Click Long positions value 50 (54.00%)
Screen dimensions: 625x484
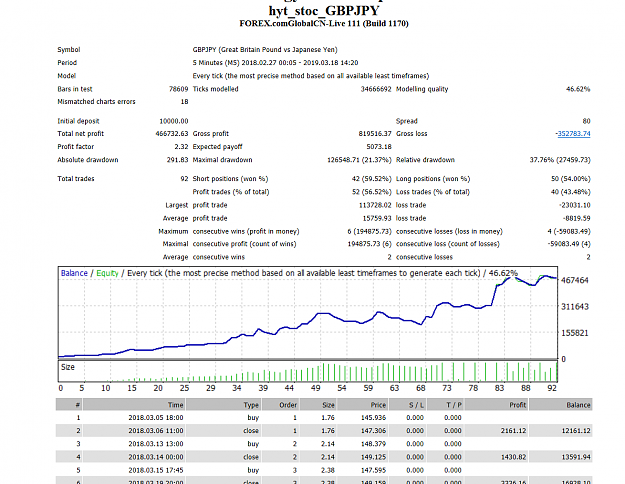coord(571,179)
